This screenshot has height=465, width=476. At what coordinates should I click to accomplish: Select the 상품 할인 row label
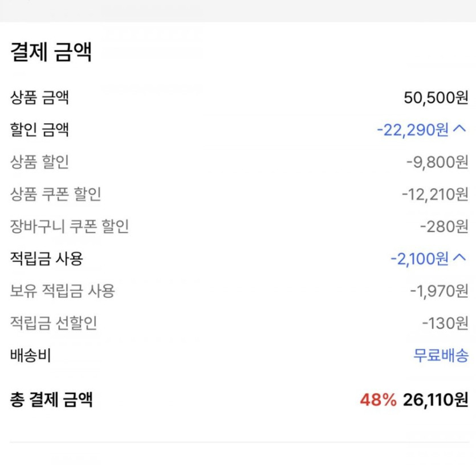coord(39,162)
